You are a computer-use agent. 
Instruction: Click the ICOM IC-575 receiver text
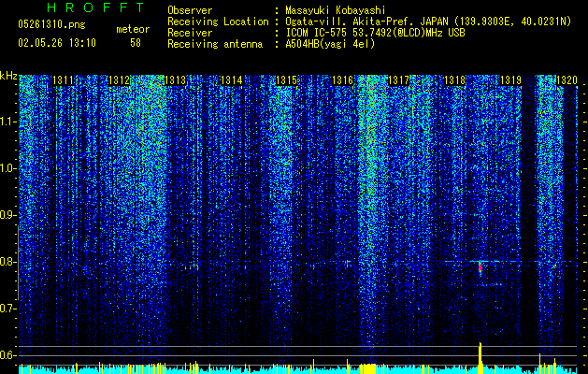click(375, 33)
